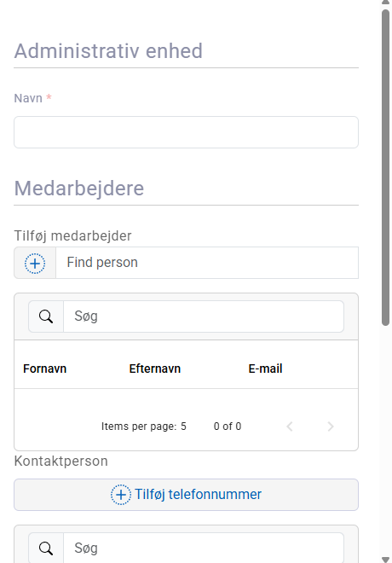Focus the Navn text field
This screenshot has width=392, height=563.
(x=186, y=132)
